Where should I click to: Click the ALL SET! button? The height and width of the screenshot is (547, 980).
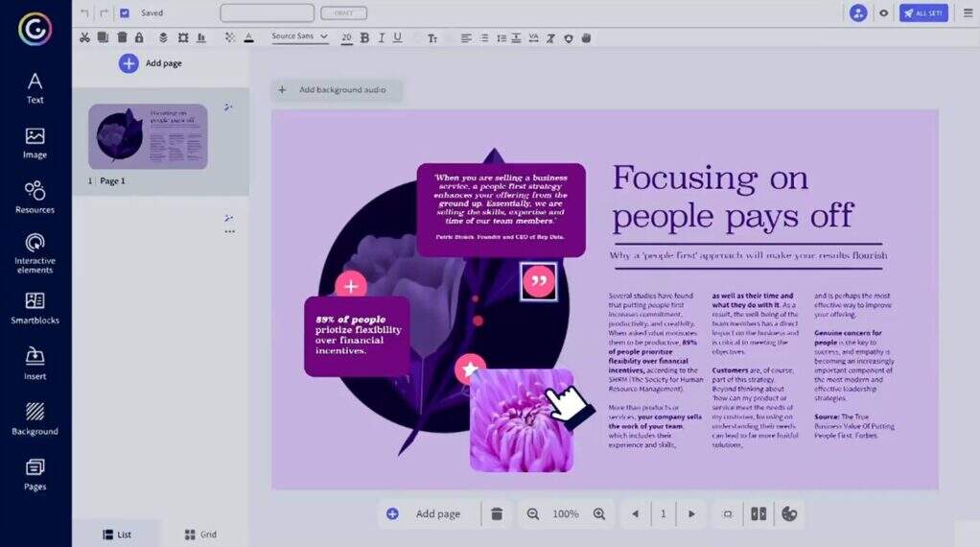pos(922,13)
